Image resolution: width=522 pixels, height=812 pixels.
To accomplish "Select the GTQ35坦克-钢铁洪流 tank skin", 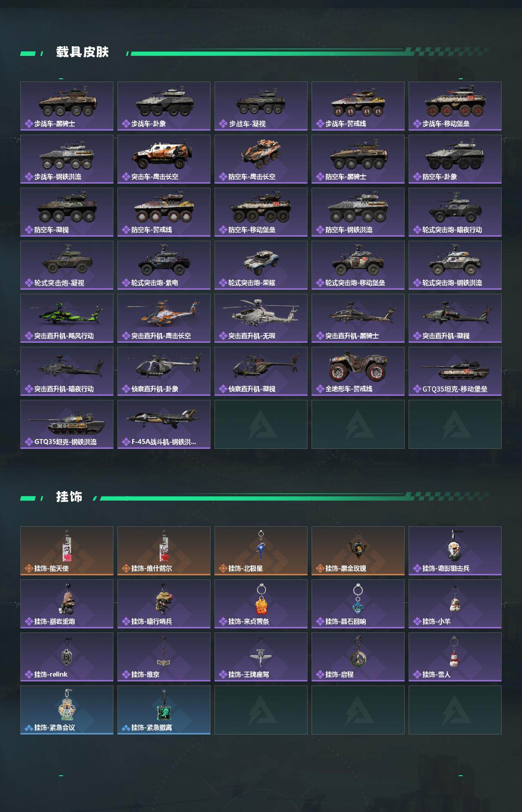I will [x=67, y=424].
